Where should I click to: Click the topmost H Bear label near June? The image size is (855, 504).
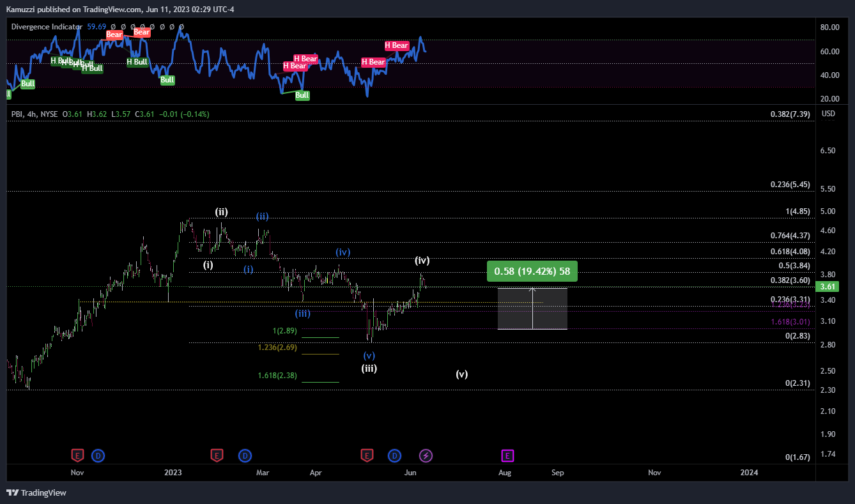coord(396,45)
